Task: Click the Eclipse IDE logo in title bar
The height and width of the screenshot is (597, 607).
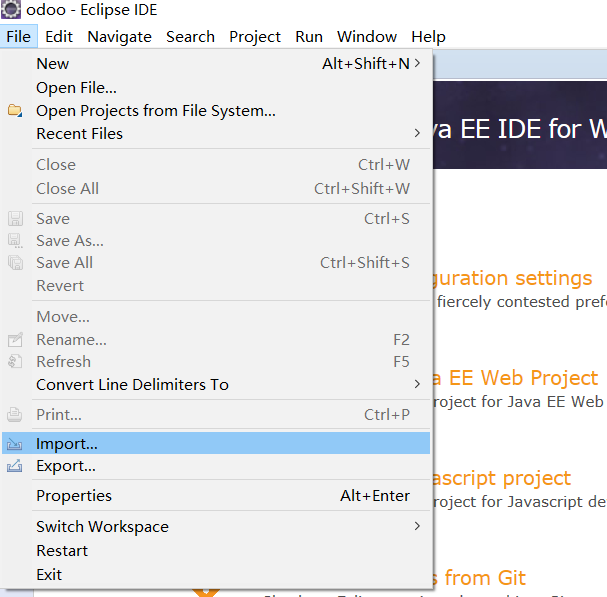Action: [x=11, y=9]
